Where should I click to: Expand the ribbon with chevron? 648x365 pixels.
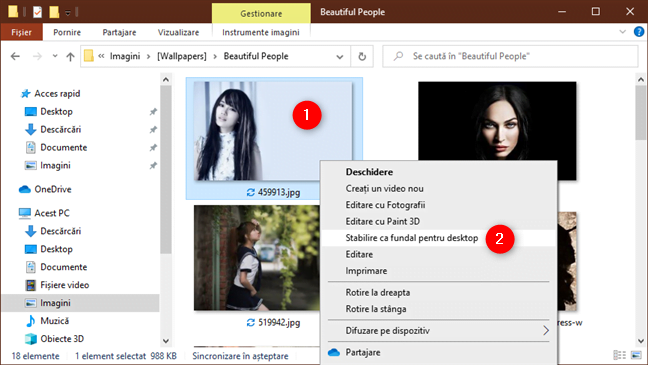(622, 32)
